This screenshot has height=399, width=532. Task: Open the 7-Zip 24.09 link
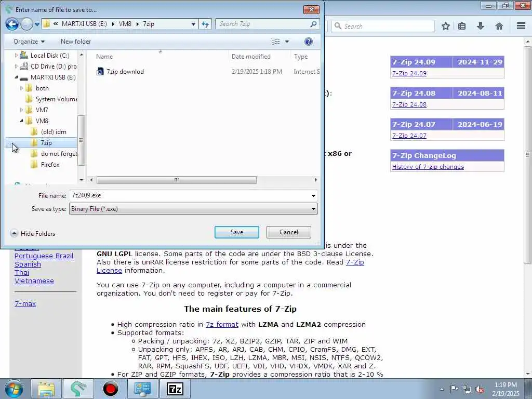409,73
